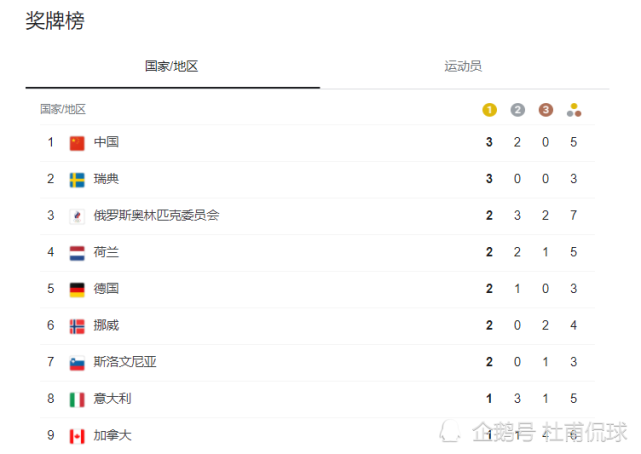The height and width of the screenshot is (454, 641).
Task: Click the 奖牌榜 heading
Action: tap(55, 21)
